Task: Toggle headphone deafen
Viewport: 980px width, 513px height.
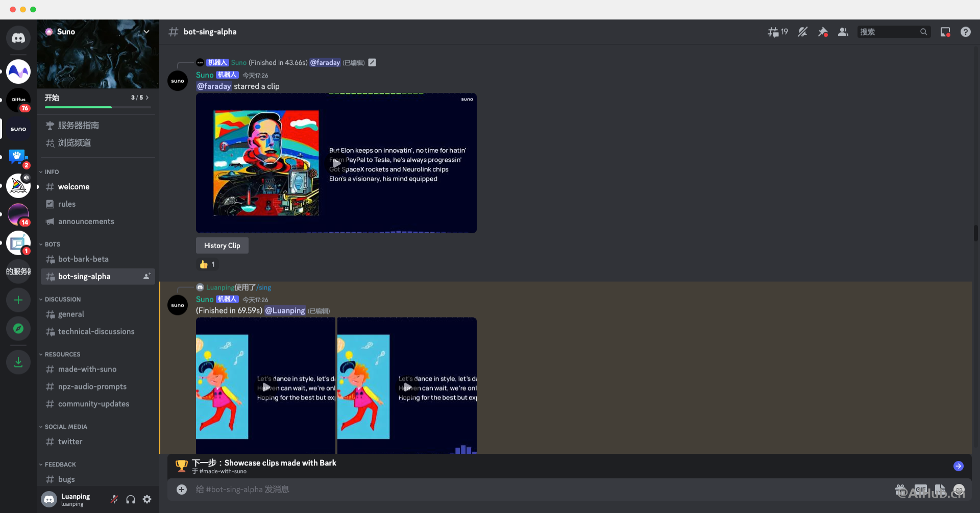Action: coord(131,499)
